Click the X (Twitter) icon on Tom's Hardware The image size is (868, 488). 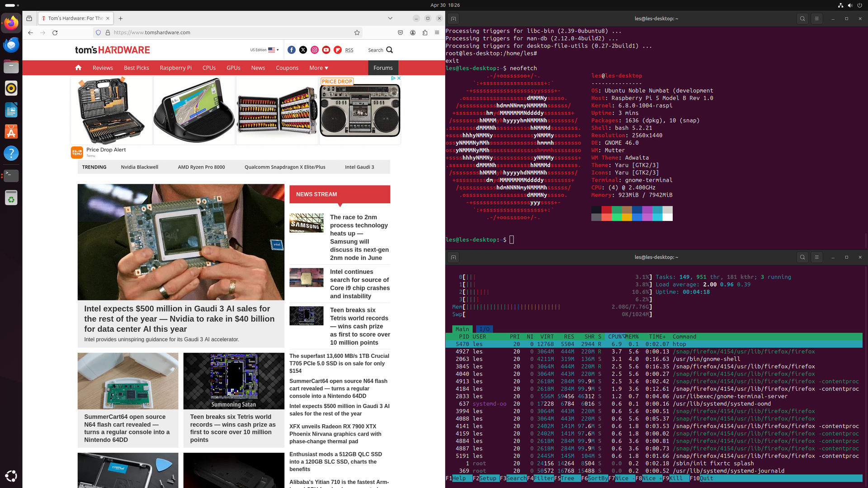(303, 50)
